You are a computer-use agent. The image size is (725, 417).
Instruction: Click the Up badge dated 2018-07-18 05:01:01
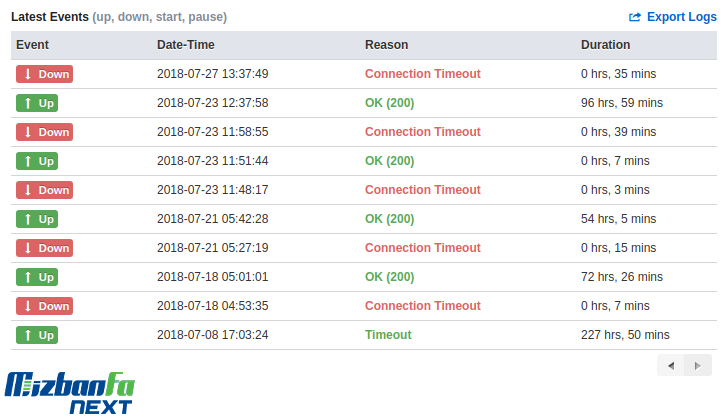pyautogui.click(x=37, y=277)
